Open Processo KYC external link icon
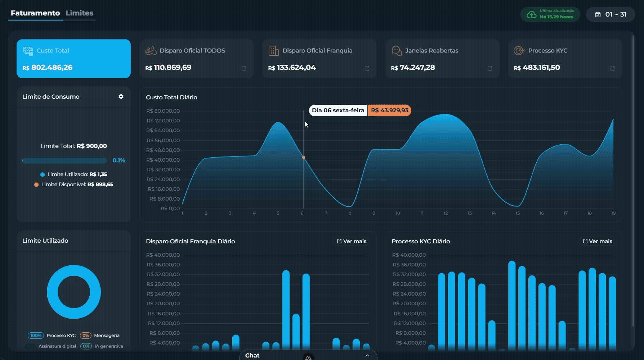This screenshot has width=644, height=360. pos(613,68)
